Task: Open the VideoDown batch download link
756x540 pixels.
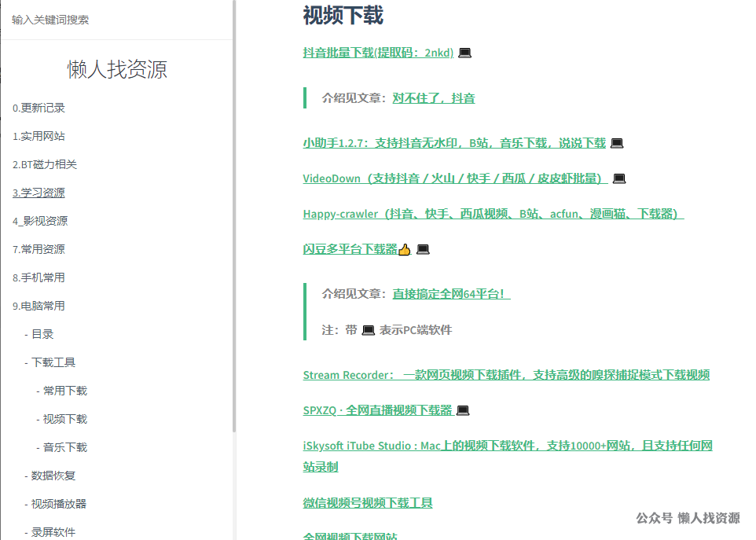Action: [x=455, y=179]
